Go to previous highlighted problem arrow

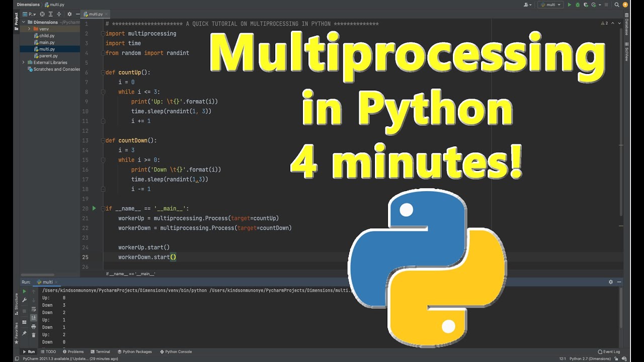pos(613,23)
